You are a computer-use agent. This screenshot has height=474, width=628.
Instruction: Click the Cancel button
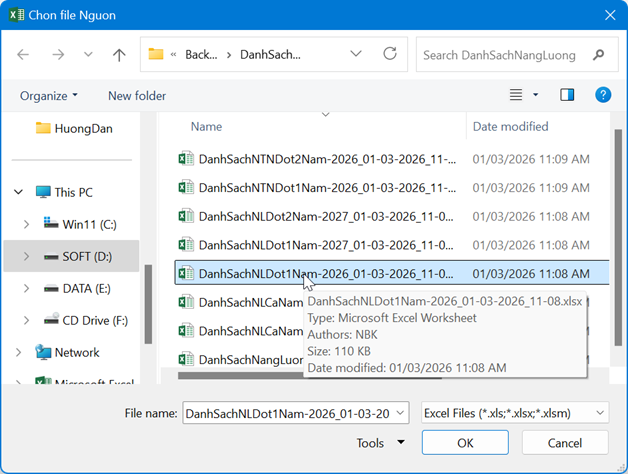pyautogui.click(x=565, y=443)
